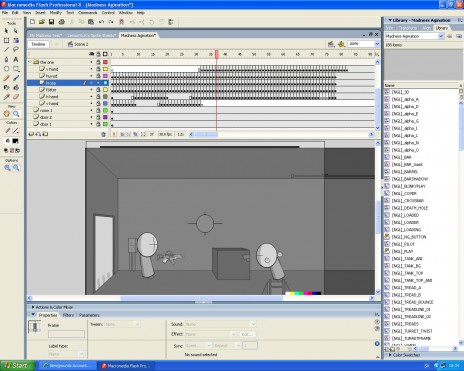This screenshot has width=464, height=371.
Task: Select the Rectangle tool
Action: coord(16,69)
